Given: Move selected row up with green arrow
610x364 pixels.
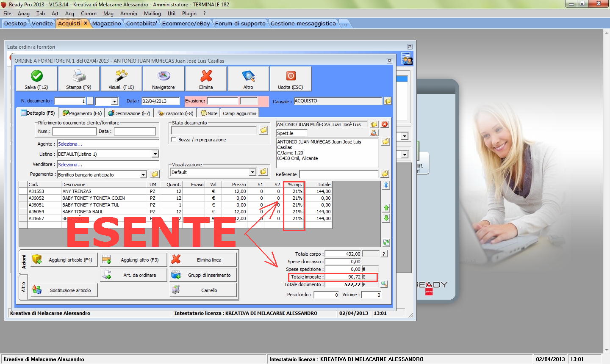Looking at the screenshot, I should pyautogui.click(x=386, y=208).
